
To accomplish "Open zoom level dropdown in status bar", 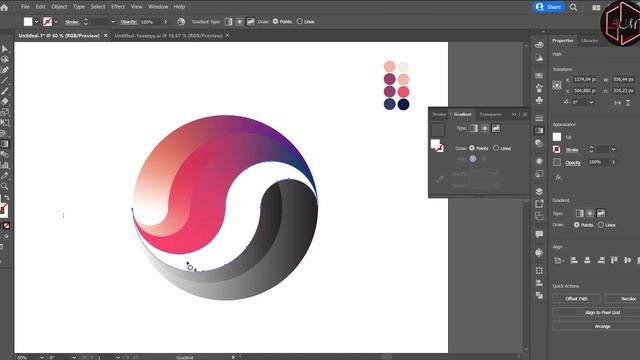I will point(41,357).
